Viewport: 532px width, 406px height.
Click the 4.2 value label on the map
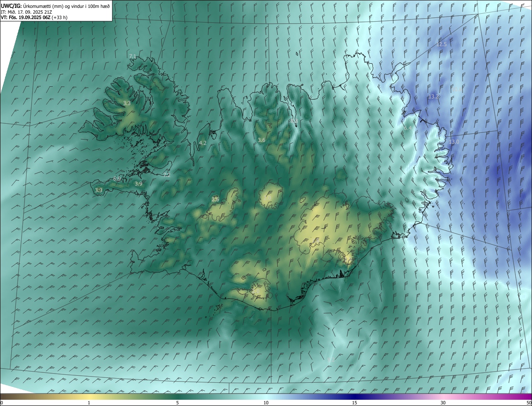click(203, 143)
